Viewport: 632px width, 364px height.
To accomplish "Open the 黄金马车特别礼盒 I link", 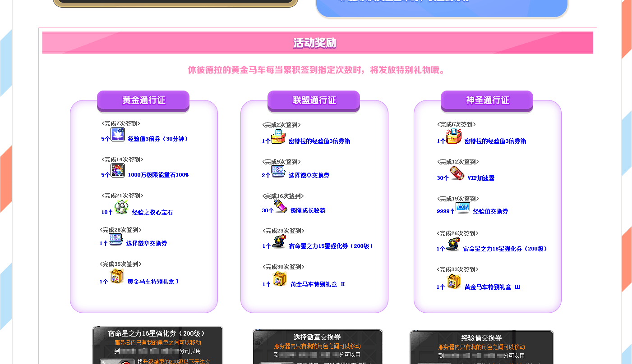I will pos(153,282).
